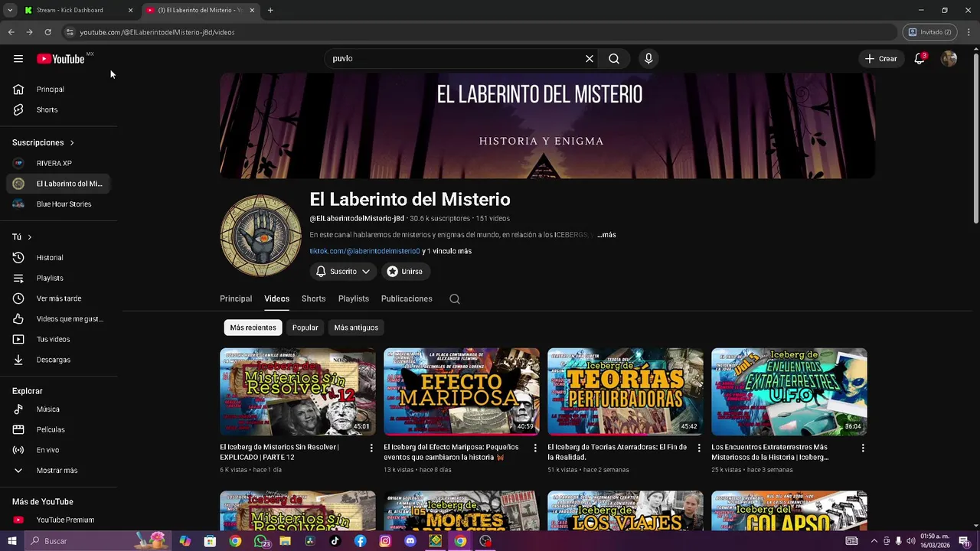Expand channel description with ...más
The image size is (980, 551).
point(606,235)
